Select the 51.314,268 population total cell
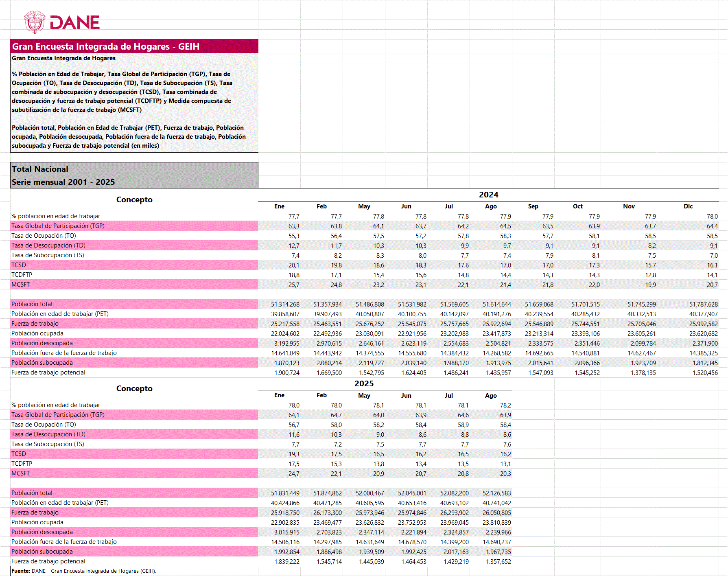728x576 pixels. click(285, 304)
